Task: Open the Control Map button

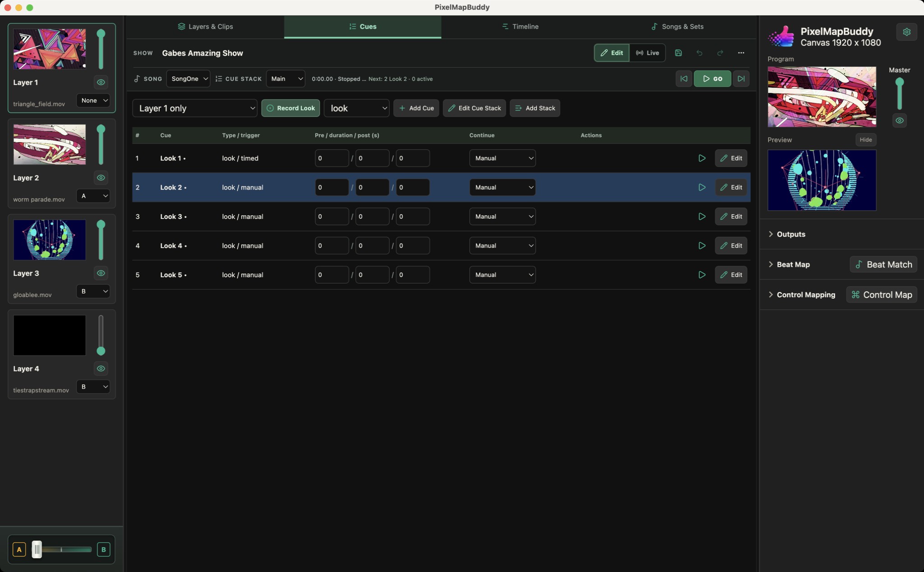Action: coord(882,295)
